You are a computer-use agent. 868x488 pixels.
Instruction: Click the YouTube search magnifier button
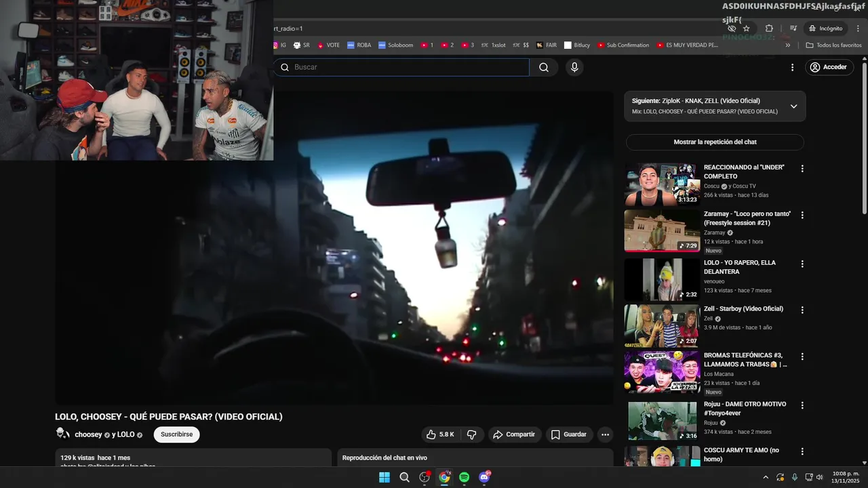544,67
